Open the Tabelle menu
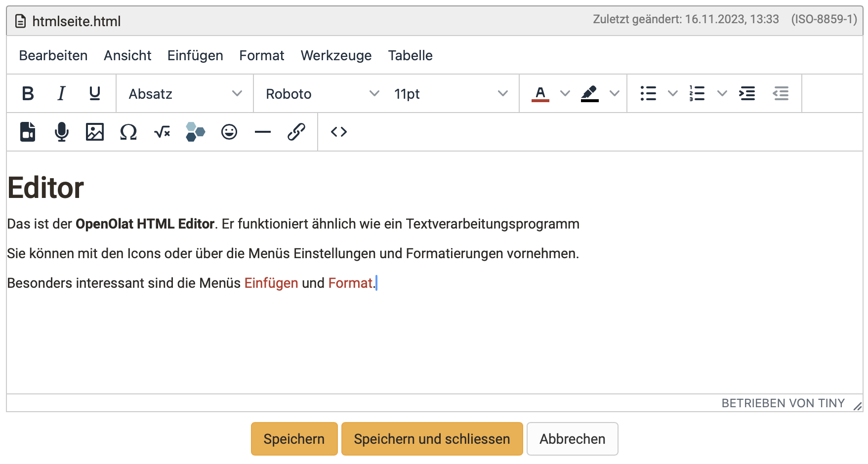868x464 pixels. tap(410, 55)
